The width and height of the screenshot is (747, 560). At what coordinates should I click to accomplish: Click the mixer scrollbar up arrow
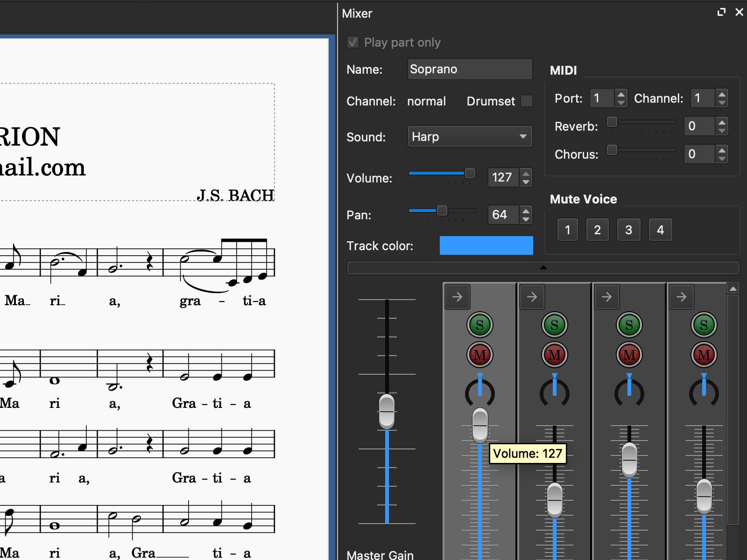coord(733,289)
